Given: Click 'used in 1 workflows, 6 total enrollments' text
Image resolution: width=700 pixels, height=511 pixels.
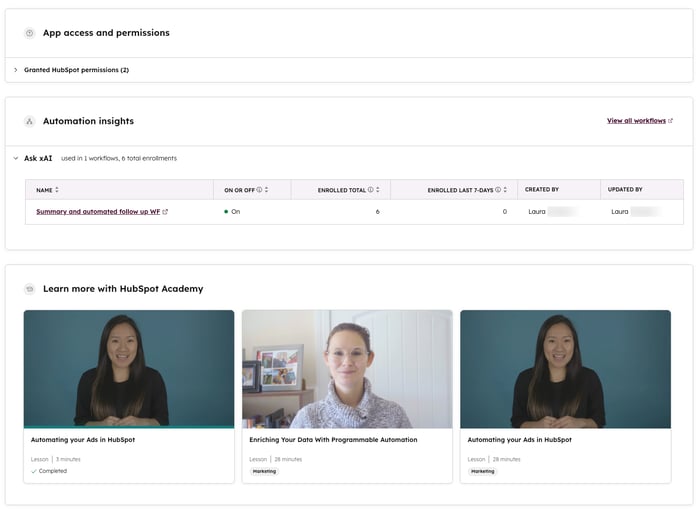Looking at the screenshot, I should (x=119, y=158).
